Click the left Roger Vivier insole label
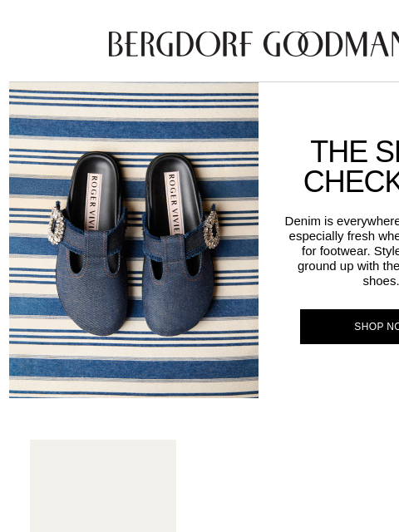The height and width of the screenshot is (532, 399). 92,201
